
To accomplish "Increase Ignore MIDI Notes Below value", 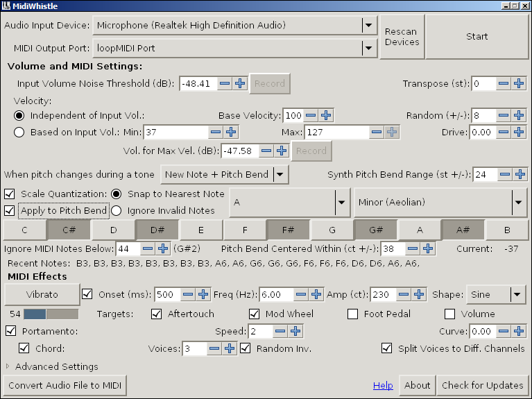I will click(x=162, y=248).
